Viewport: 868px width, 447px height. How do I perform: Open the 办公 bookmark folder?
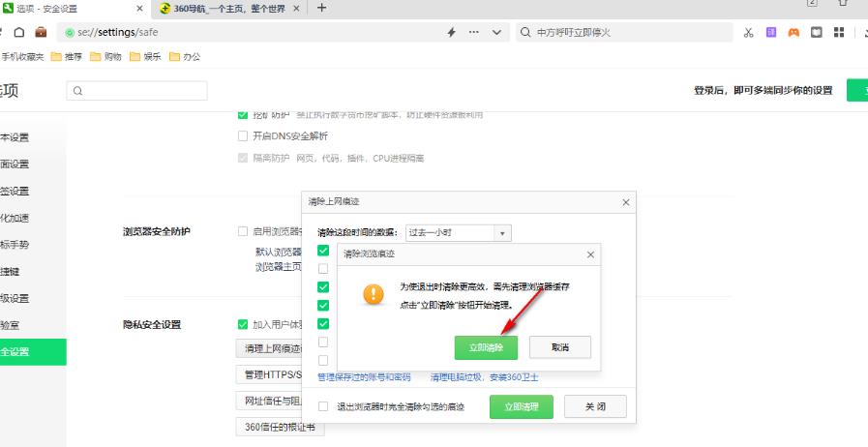pyautogui.click(x=186, y=56)
